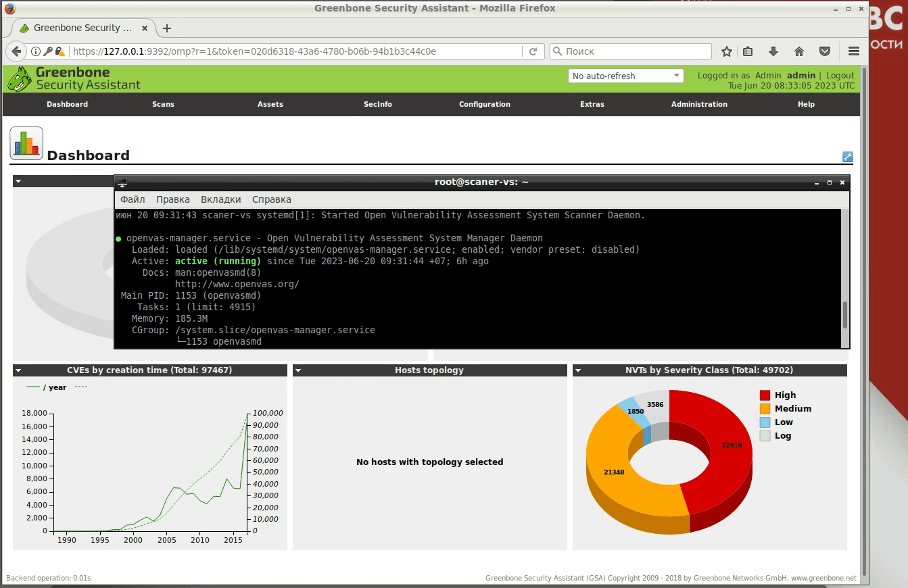
Task: Open the Pocket icon in toolbar
Action: [825, 51]
